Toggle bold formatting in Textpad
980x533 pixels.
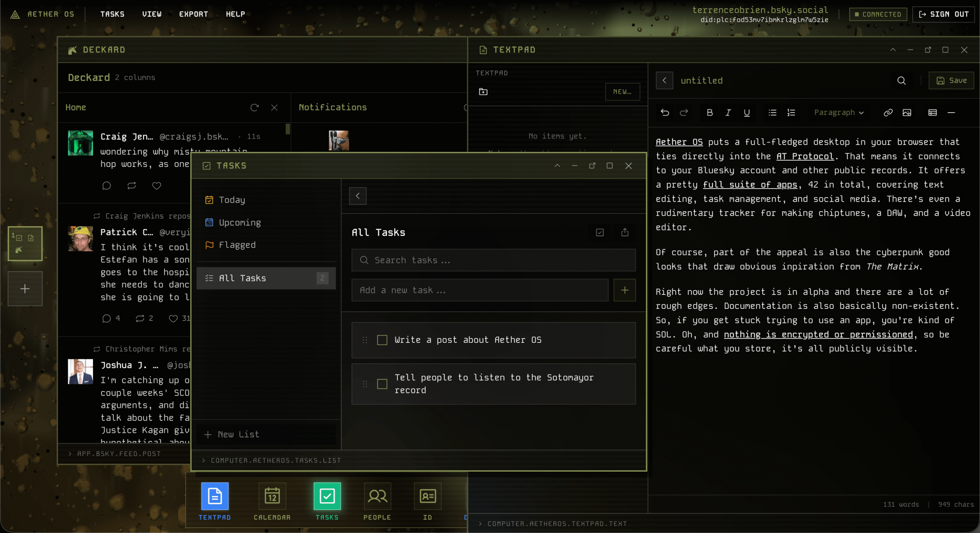[x=709, y=112]
